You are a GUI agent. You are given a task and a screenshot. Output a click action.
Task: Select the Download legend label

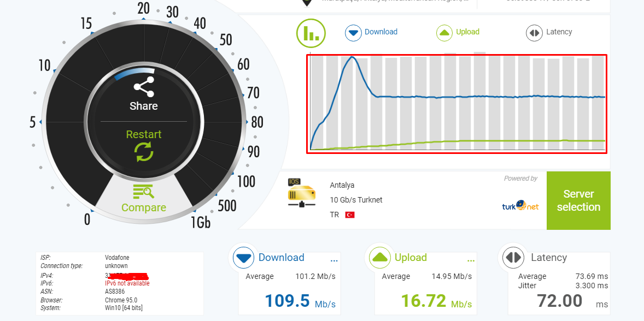380,32
